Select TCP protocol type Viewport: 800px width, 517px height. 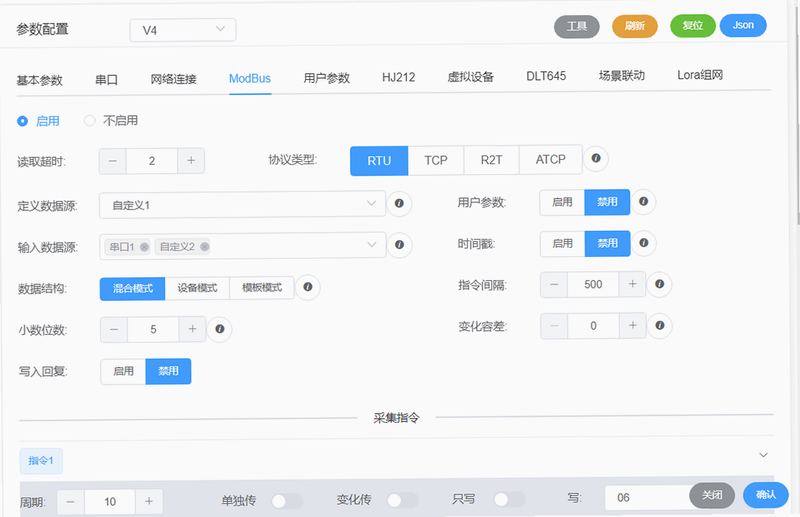436,160
